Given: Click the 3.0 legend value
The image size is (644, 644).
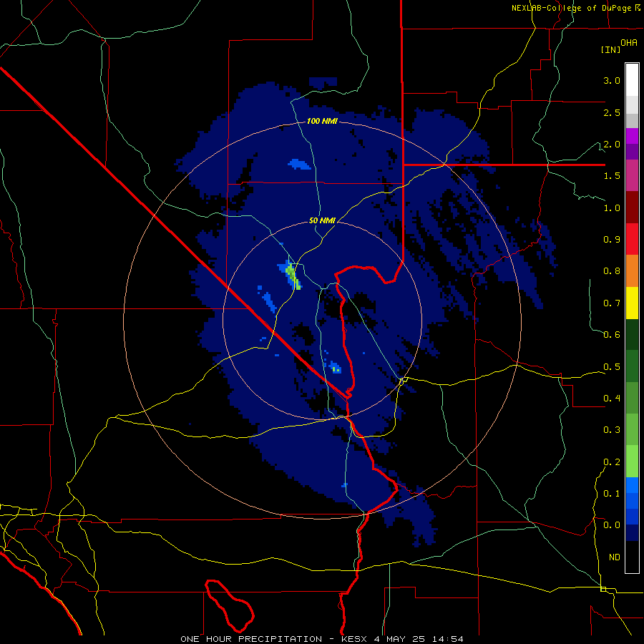Looking at the screenshot, I should pos(612,80).
